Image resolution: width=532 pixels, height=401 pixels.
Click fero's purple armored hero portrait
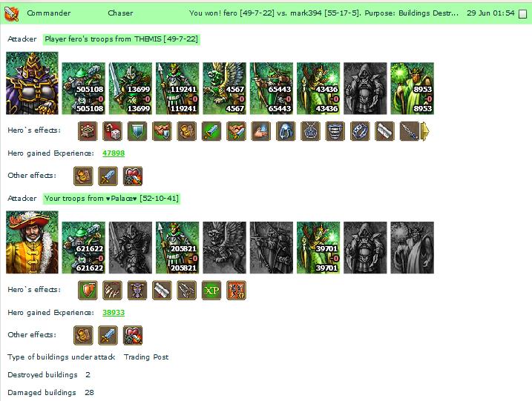32,83
